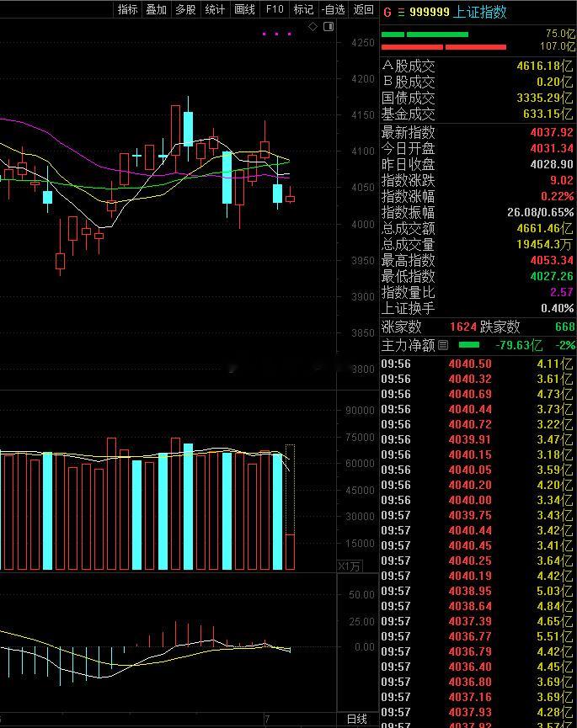Screen dimensions: 577x728
Task: Select tick row with price 4040.50
Action: point(478,364)
